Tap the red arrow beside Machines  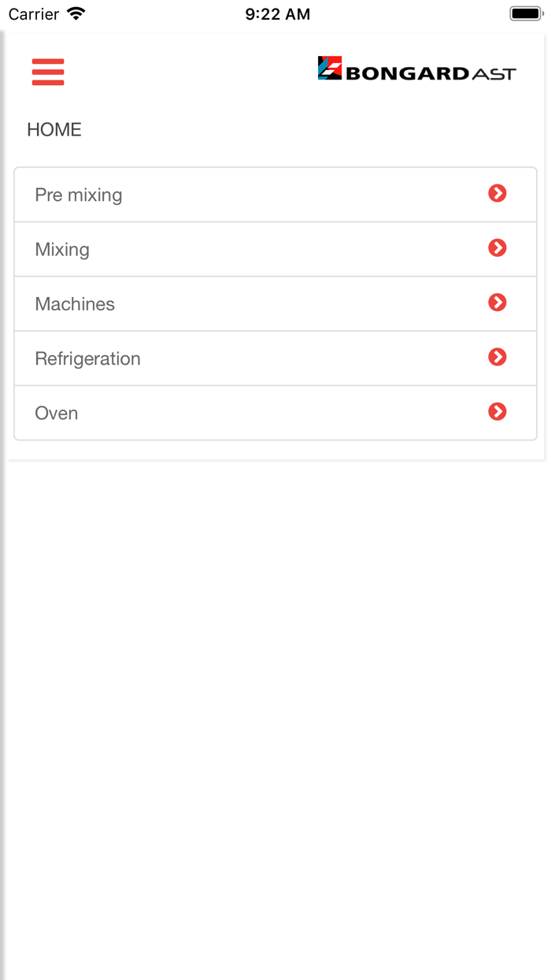coord(497,303)
